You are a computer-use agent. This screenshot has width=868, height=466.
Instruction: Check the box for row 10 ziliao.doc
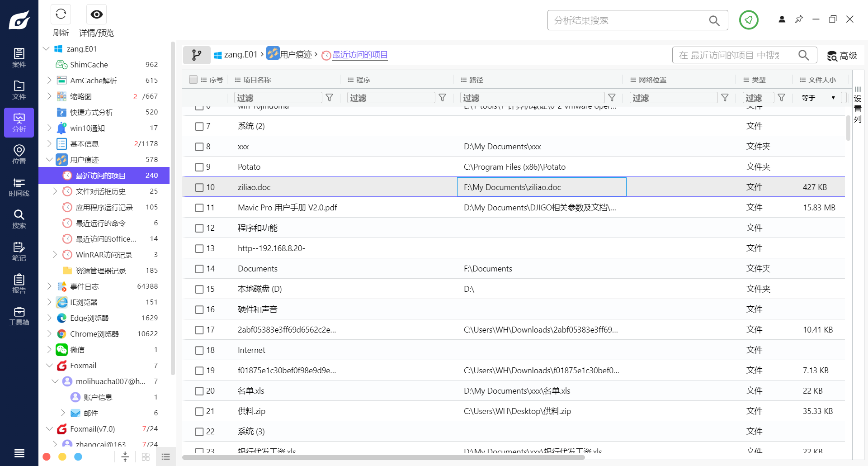pyautogui.click(x=199, y=187)
